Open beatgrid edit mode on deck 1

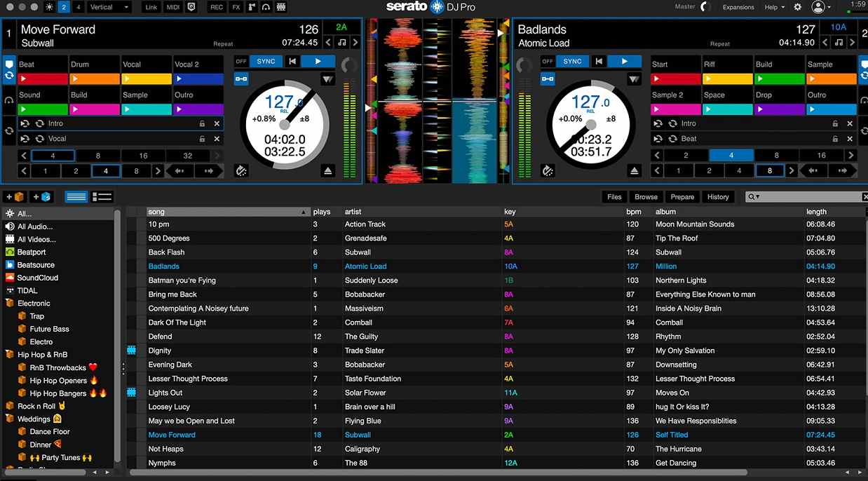tap(242, 170)
